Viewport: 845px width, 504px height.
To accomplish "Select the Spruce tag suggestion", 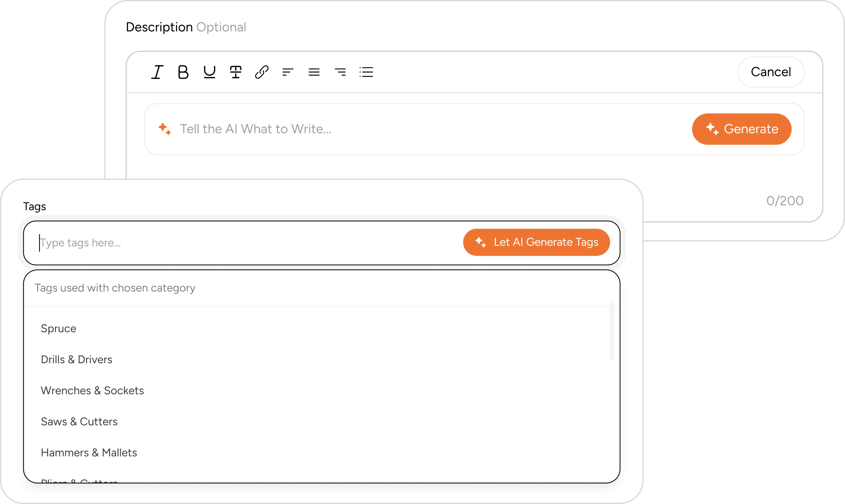I will coord(58,328).
